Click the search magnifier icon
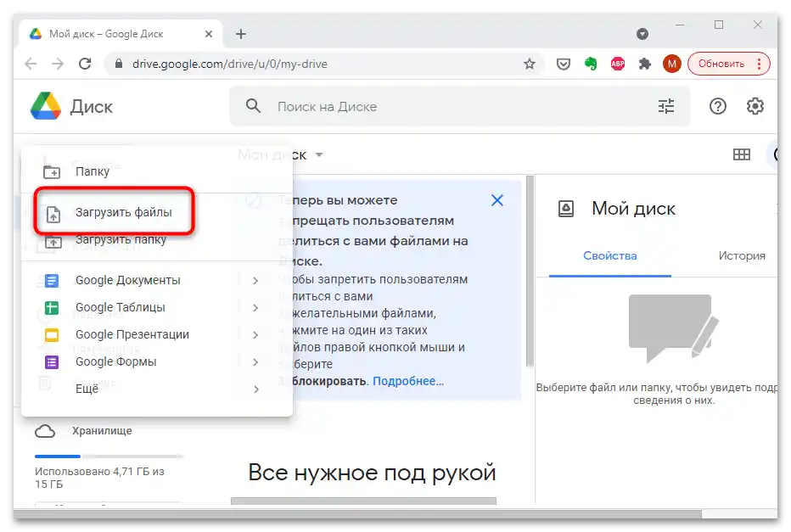 253,106
